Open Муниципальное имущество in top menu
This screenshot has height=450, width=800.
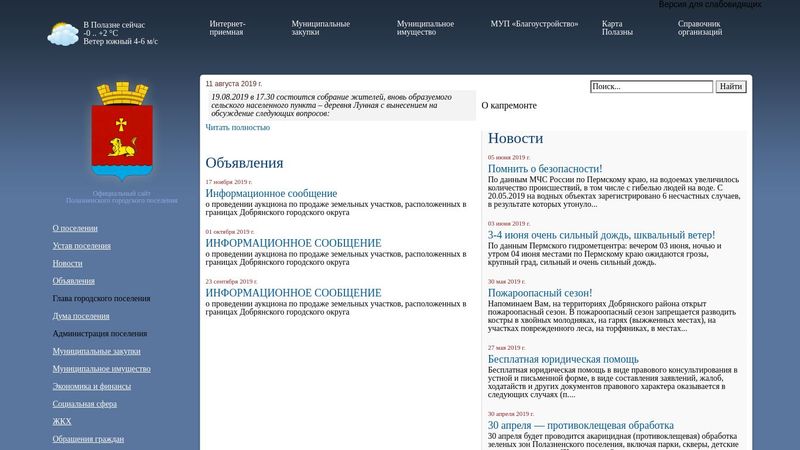425,28
